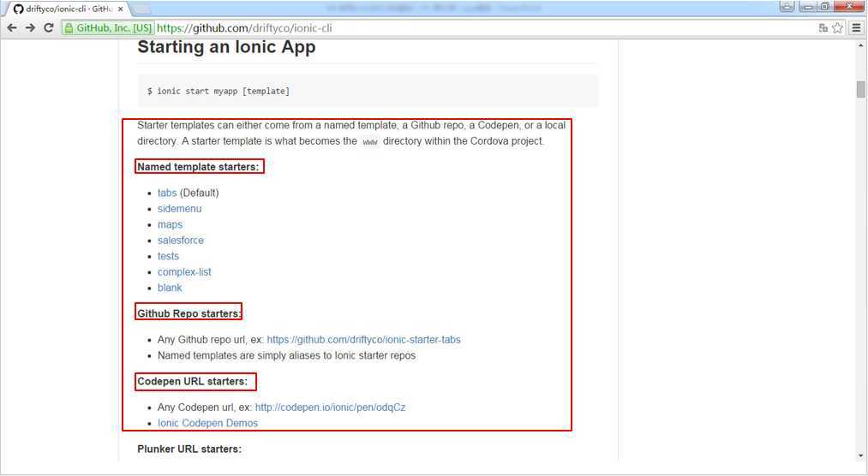Open the tests starter link
The image size is (868, 476).
[168, 257]
